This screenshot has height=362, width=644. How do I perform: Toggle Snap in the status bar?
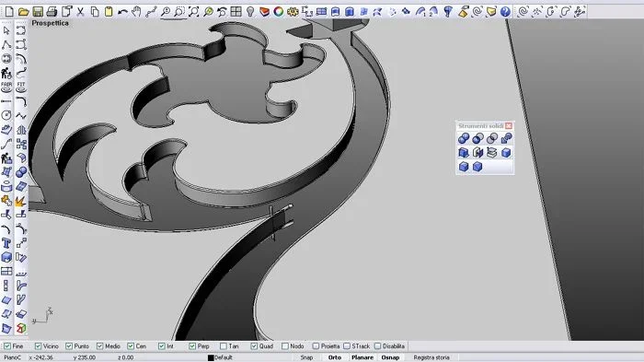click(306, 357)
